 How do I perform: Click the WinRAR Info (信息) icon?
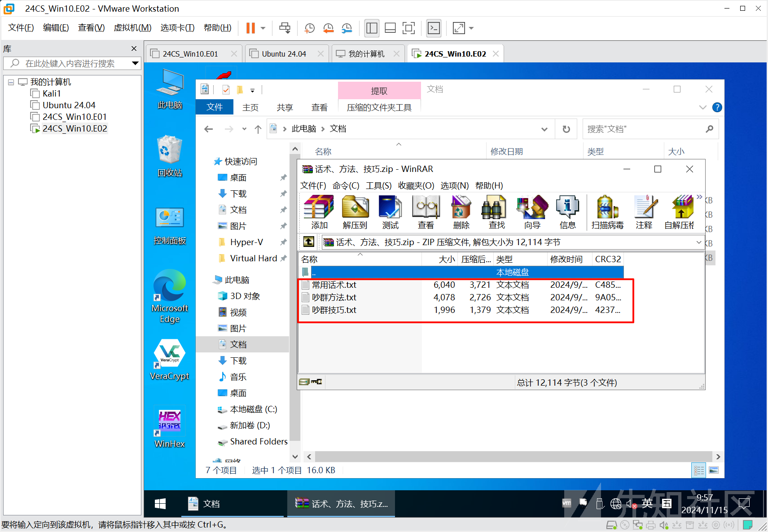(x=567, y=212)
